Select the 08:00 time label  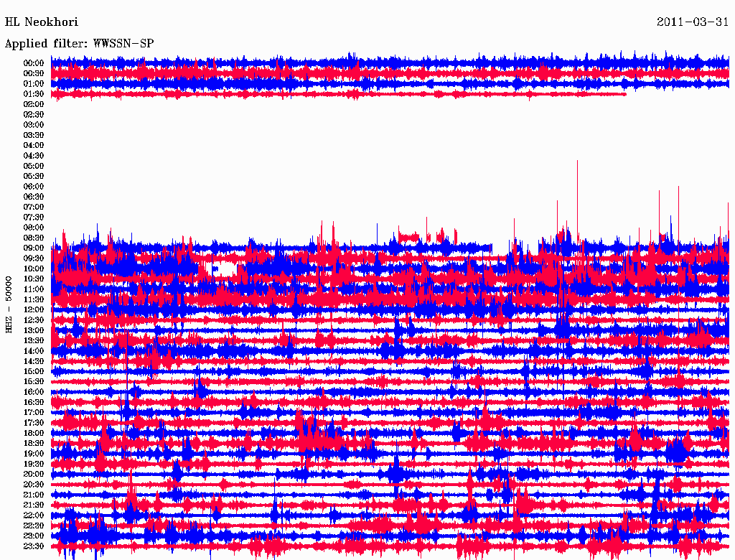pos(33,228)
